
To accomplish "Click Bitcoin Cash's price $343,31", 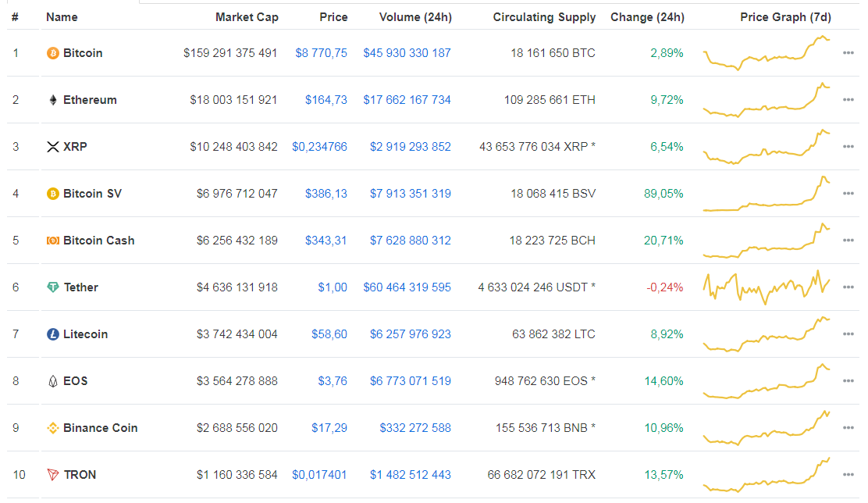I will pos(325,241).
